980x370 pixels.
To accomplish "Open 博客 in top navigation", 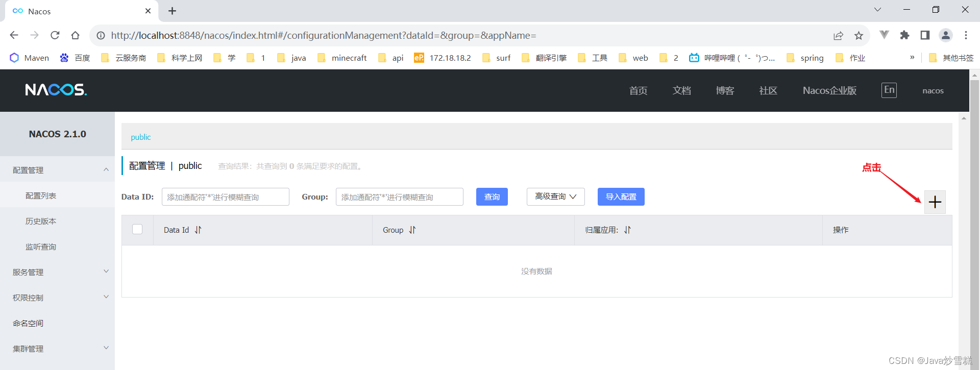I will tap(725, 90).
